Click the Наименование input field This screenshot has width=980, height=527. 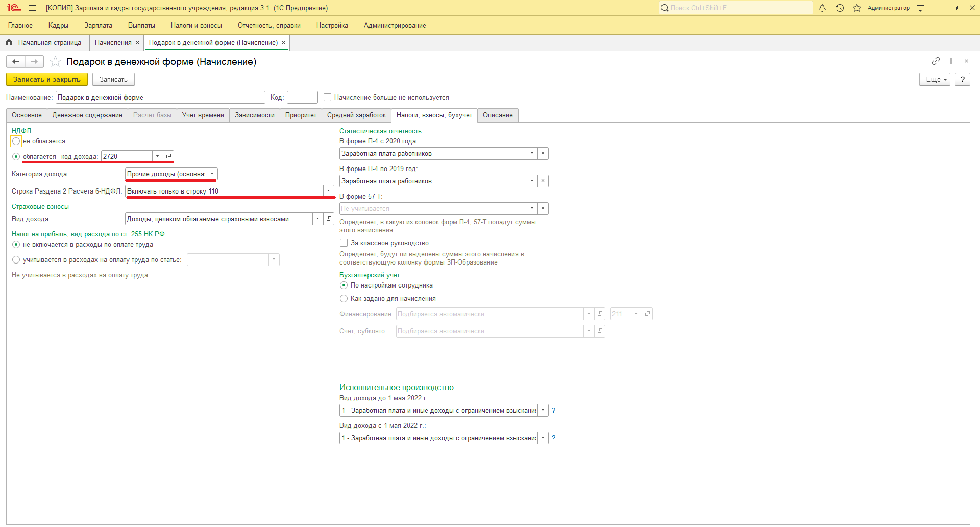coord(160,98)
